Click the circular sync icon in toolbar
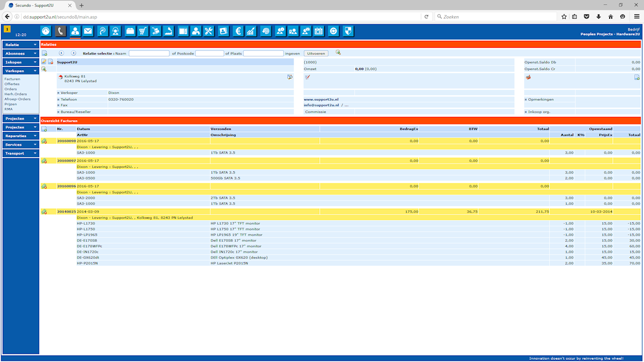Screen dimensions: 644x362 tap(334, 31)
